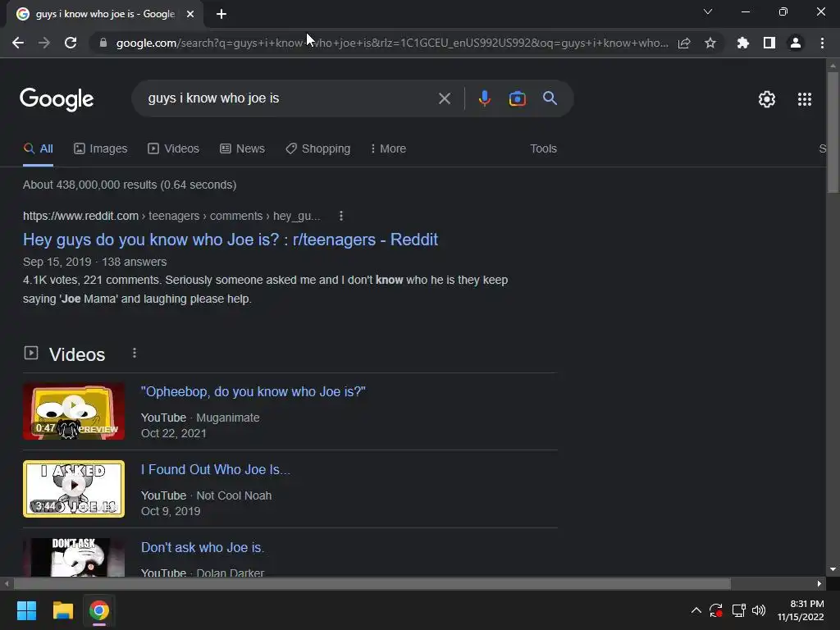This screenshot has width=840, height=630.
Task: Open Chrome's three-dot menu
Action: coord(822,43)
